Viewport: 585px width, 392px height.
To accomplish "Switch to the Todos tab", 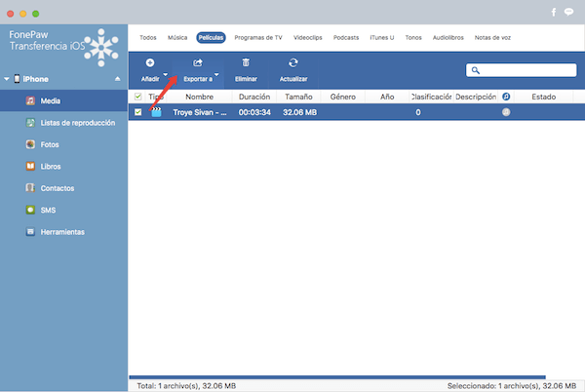I will coord(148,38).
